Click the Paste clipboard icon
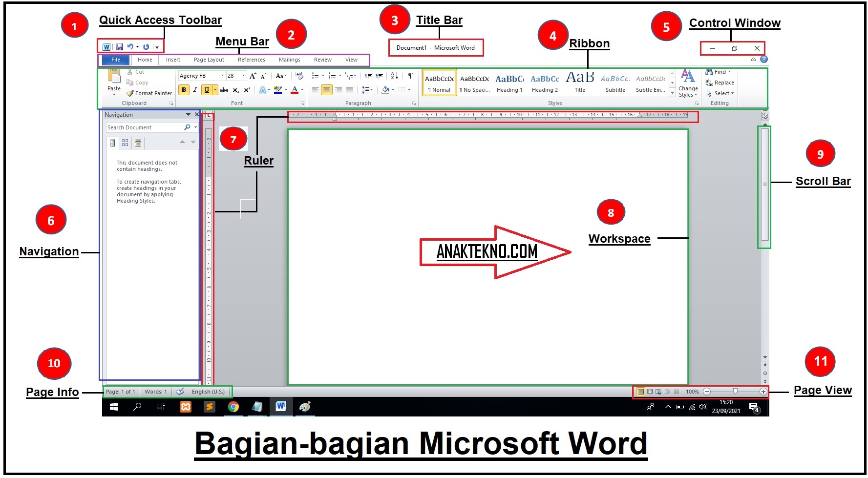Viewport: 868px width, 478px height. [114, 77]
